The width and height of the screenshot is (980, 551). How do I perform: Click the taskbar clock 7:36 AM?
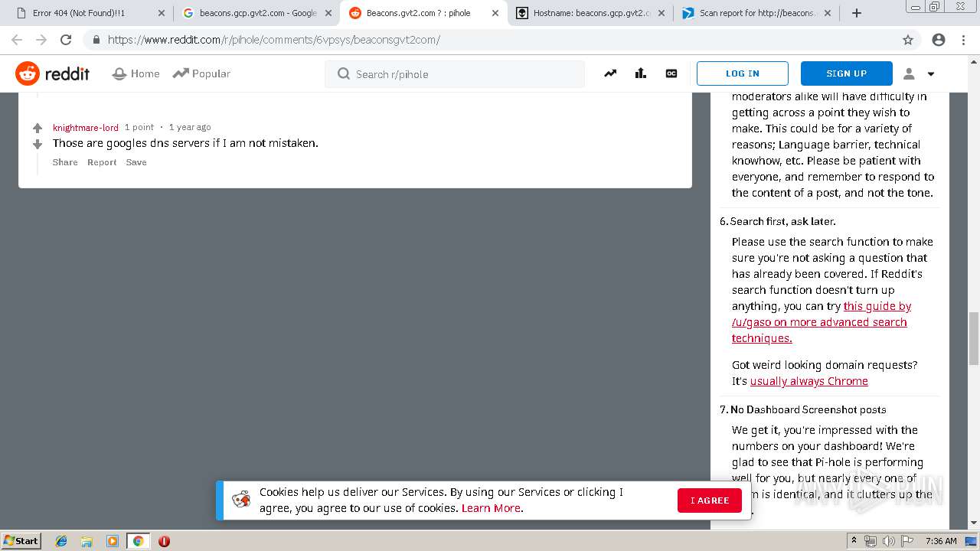coord(941,541)
